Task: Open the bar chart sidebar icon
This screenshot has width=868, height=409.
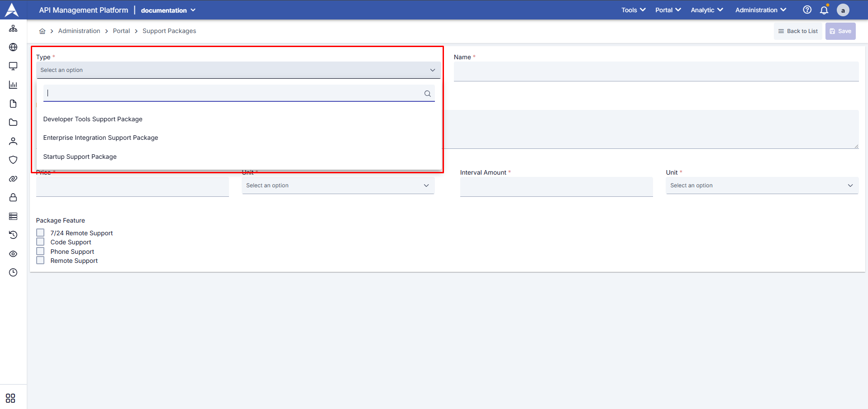Action: point(13,85)
